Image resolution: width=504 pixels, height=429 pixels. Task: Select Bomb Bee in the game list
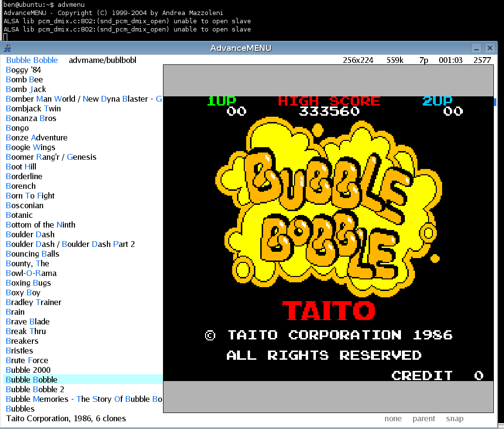24,79
